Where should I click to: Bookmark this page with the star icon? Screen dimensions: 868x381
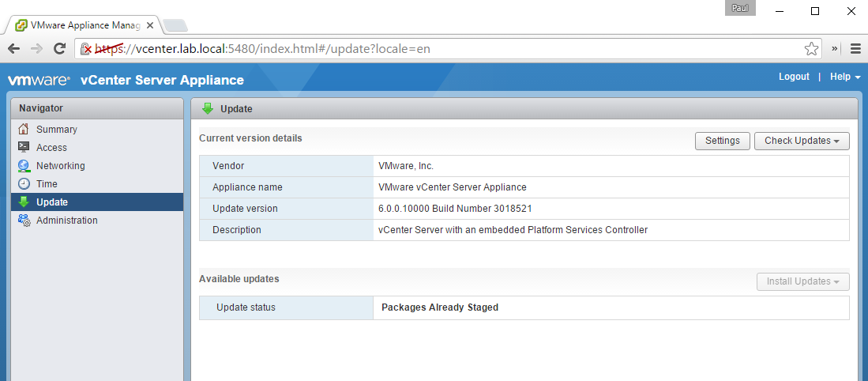tap(811, 49)
